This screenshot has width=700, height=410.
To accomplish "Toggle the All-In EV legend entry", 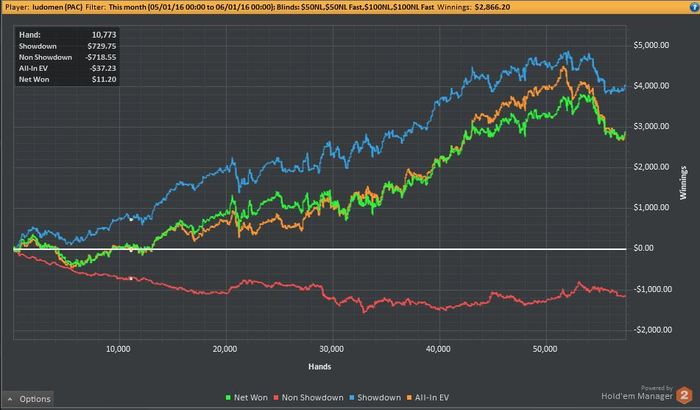I will pos(428,397).
